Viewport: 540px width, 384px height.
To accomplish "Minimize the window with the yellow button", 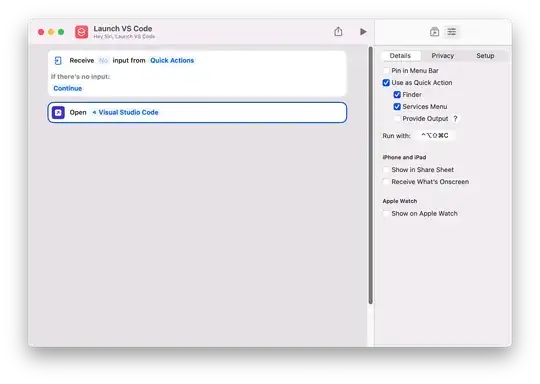I will (51, 32).
